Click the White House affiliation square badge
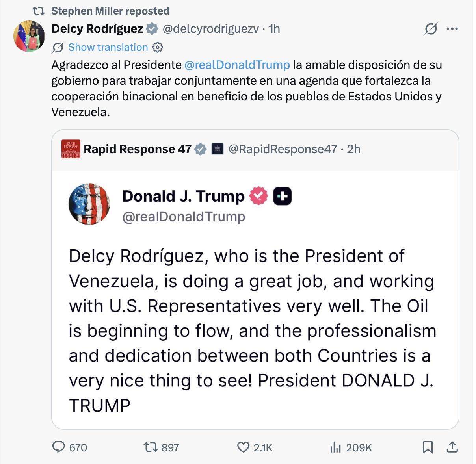Screen dimensions: 476x464 [217, 149]
